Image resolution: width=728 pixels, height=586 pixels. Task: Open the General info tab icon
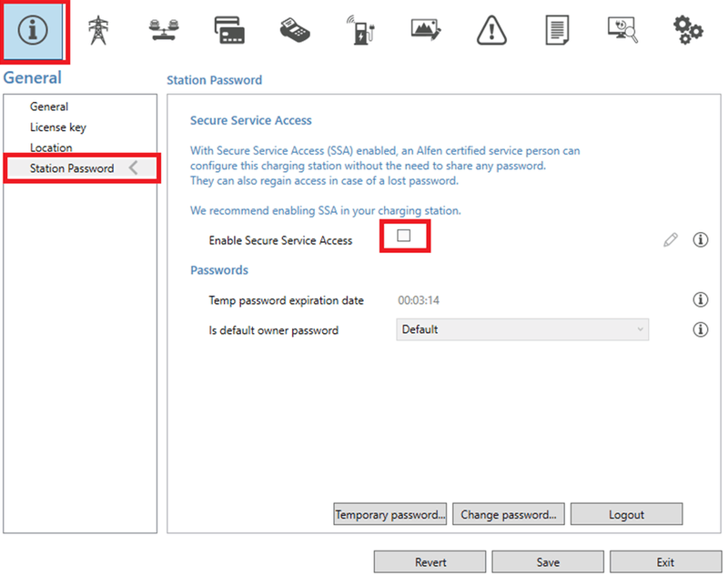33,31
